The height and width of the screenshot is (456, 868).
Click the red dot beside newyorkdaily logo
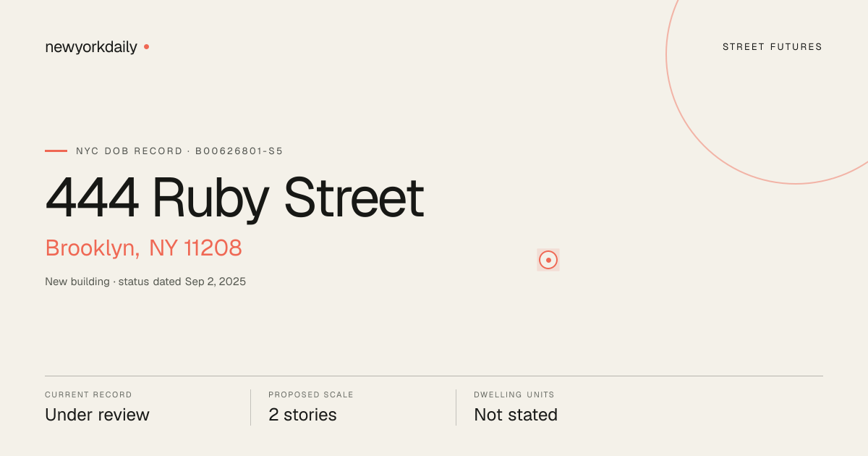[146, 46]
